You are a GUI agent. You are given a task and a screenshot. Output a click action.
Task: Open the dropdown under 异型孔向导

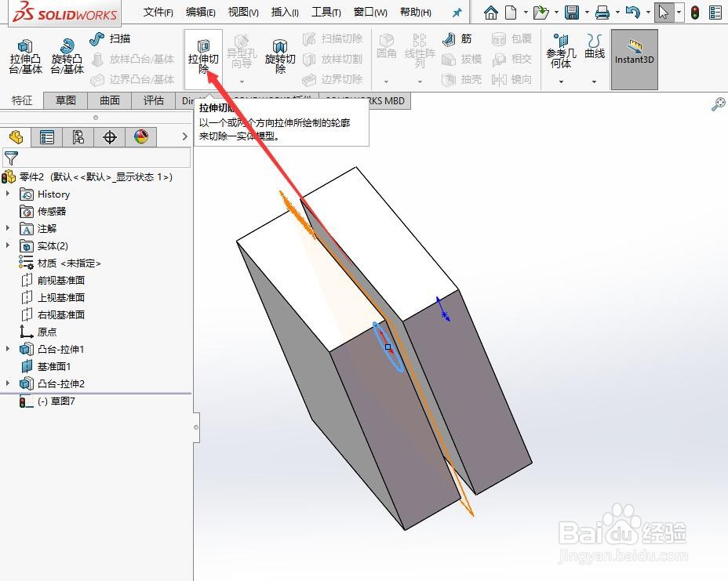(242, 82)
